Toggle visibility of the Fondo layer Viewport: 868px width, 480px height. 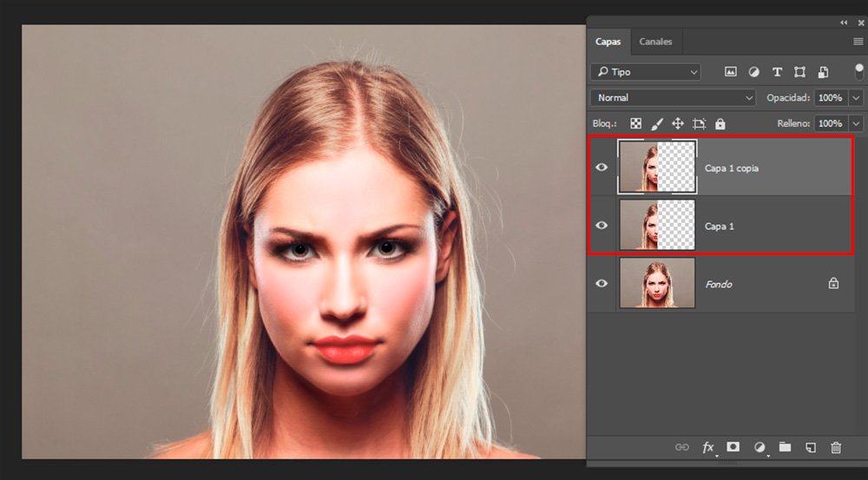(x=602, y=284)
